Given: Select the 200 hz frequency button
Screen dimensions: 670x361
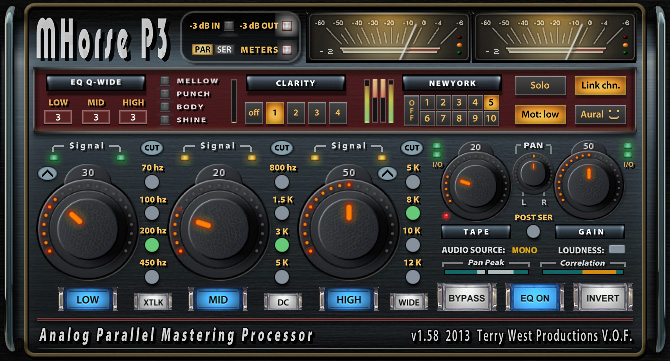Looking at the screenshot, I should click(152, 245).
